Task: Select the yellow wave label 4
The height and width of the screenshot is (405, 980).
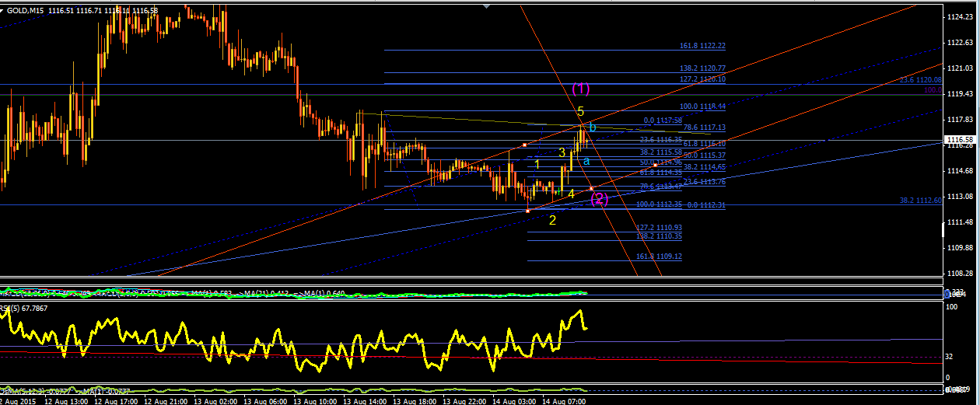Action: point(571,194)
